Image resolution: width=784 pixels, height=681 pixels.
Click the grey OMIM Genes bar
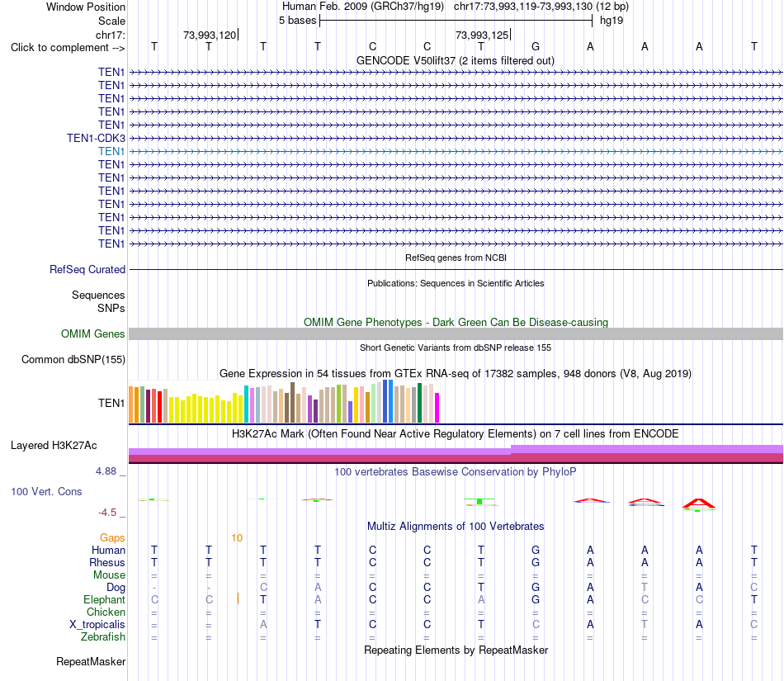(456, 334)
